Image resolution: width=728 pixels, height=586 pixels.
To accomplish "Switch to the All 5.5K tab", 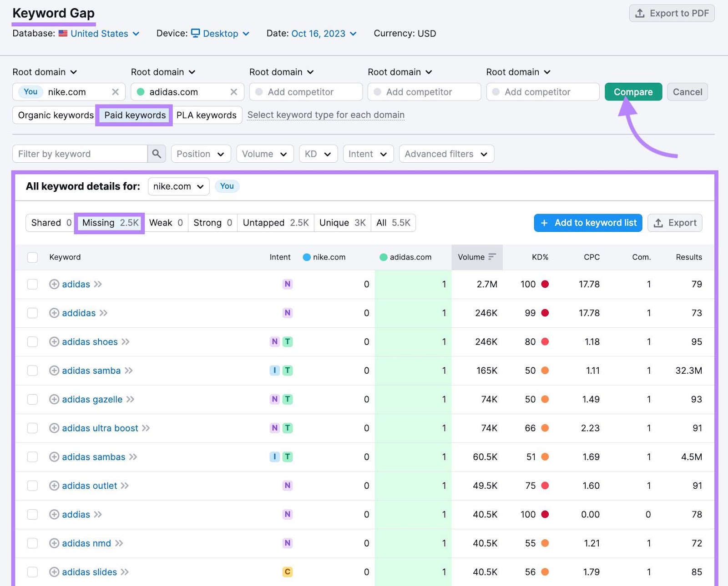I will click(x=393, y=223).
